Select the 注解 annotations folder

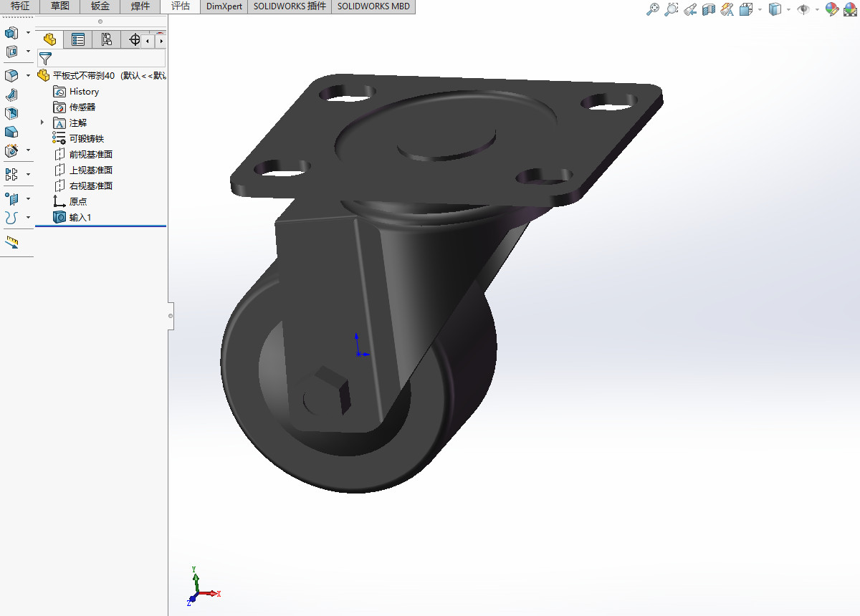[x=70, y=123]
